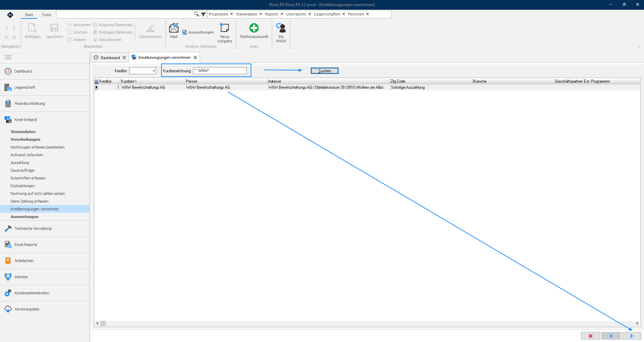644x342 pixels.
Task: Open Versionsupdate module
Action: click(x=45, y=309)
